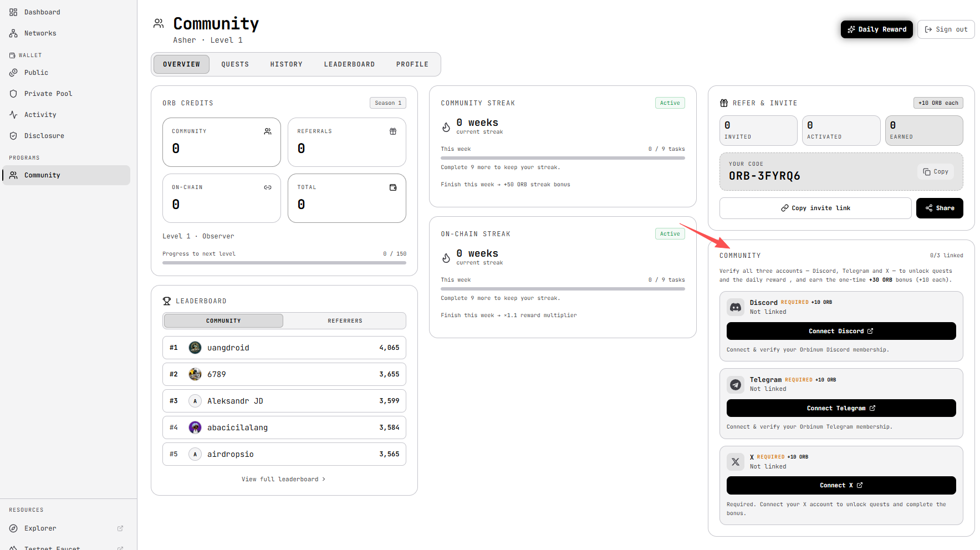Select the Community leaderboard toggle
The height and width of the screenshot is (550, 980).
[223, 321]
